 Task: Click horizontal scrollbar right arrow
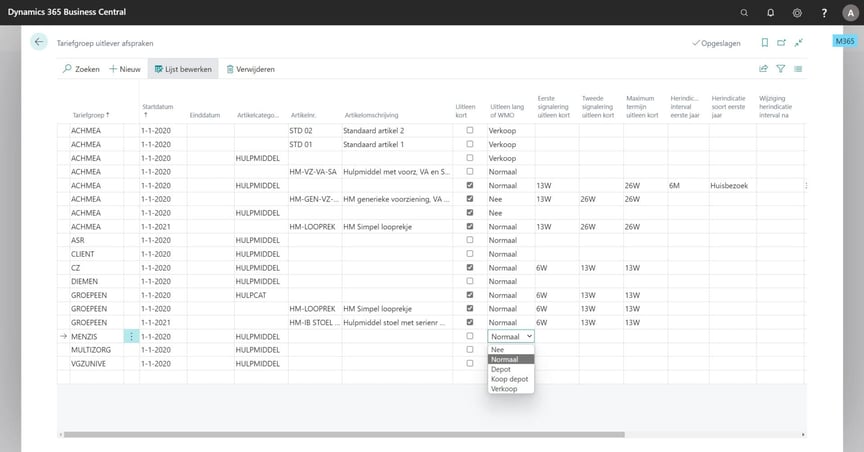pos(803,434)
